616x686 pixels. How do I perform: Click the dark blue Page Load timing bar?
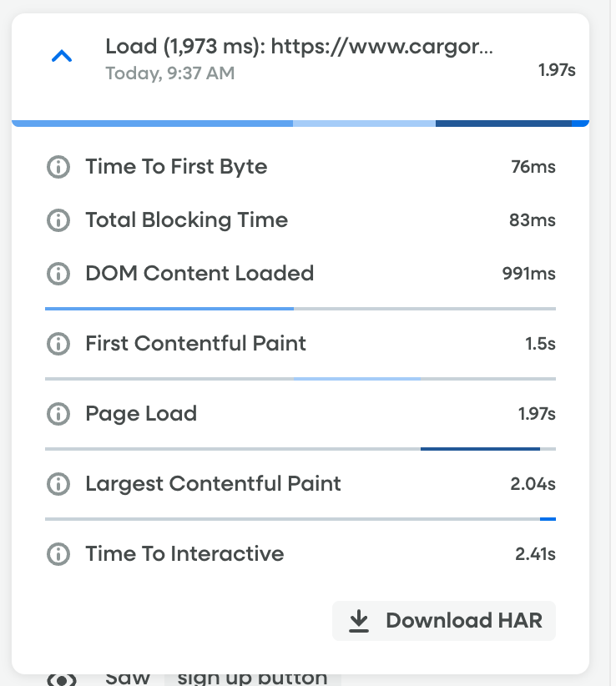480,449
